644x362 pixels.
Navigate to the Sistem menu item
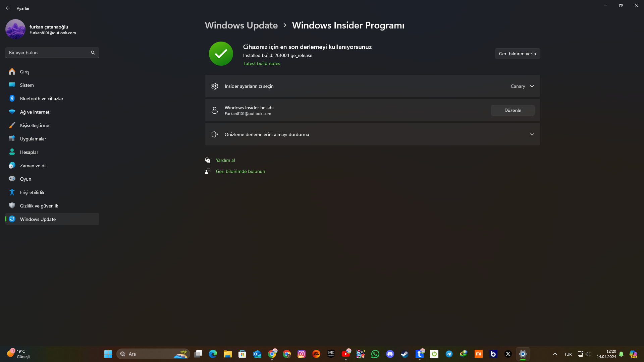click(27, 85)
